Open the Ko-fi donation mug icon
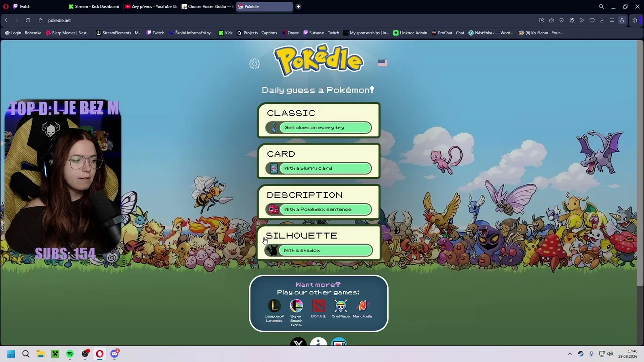Image resolution: width=644 pixels, height=362 pixels. 339,342
